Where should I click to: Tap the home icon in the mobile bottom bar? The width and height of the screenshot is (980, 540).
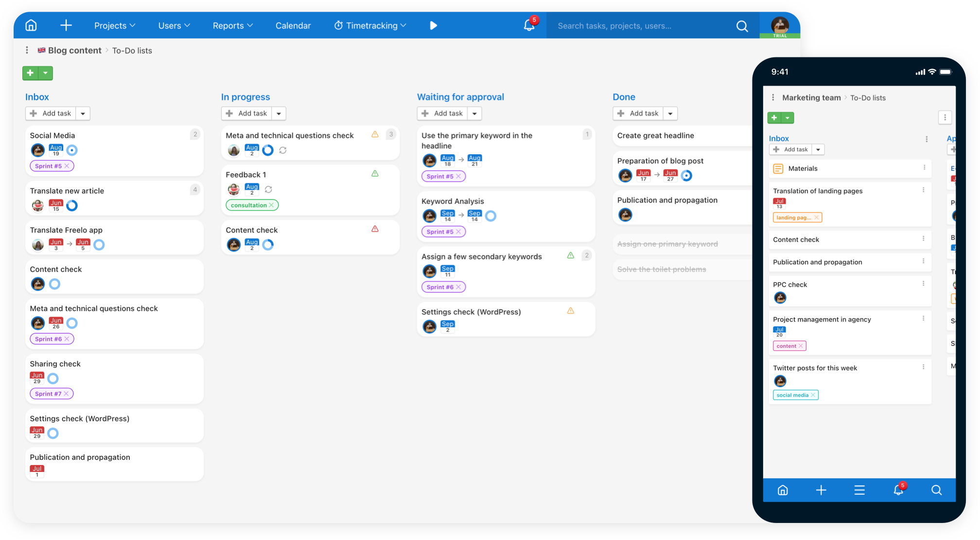[782, 490]
